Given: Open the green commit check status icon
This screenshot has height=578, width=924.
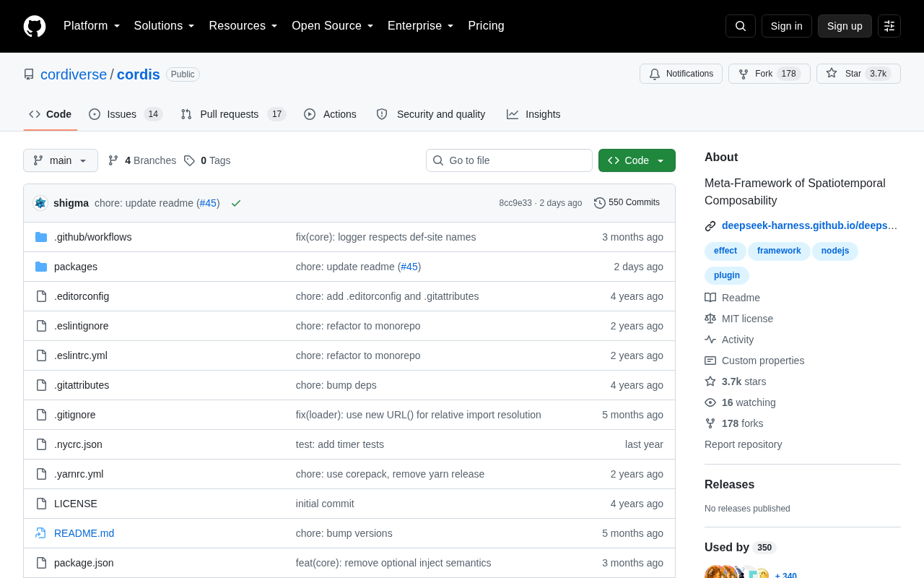Looking at the screenshot, I should click(x=236, y=203).
